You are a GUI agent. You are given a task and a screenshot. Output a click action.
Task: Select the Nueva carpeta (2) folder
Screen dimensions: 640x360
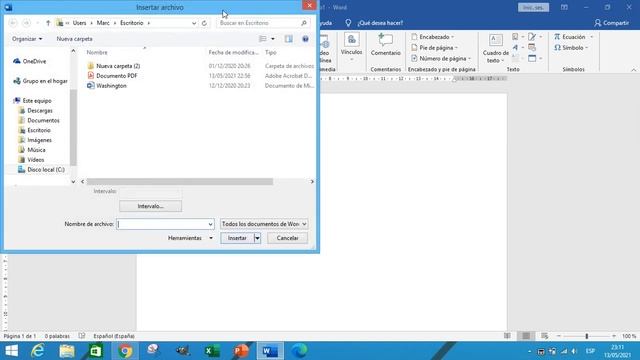[x=114, y=66]
